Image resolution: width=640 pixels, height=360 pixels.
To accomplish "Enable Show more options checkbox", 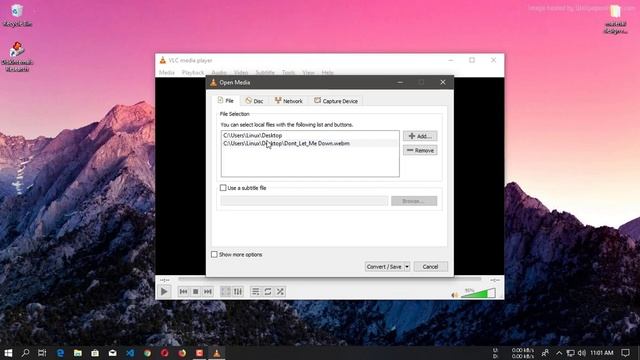I will (214, 254).
